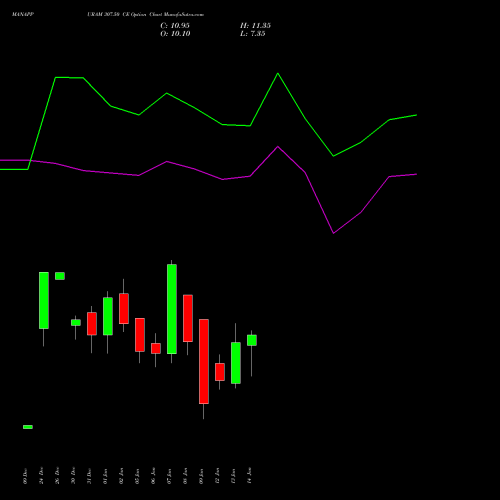Screen dimensions: 500x500
Task: Select the 30 Dec date label
Action: point(74,476)
